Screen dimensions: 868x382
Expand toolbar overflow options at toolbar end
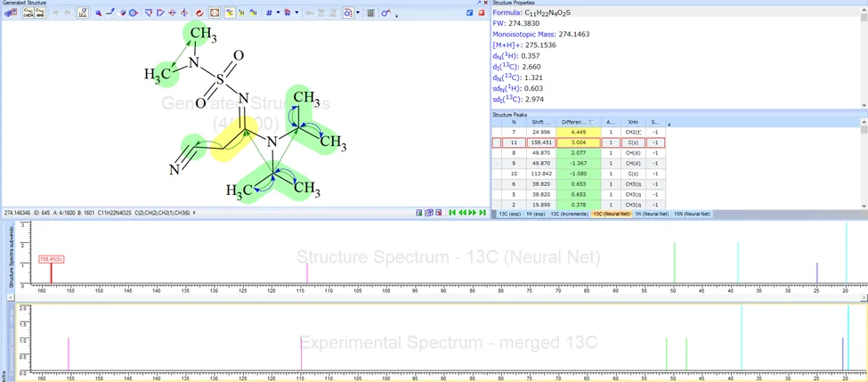click(397, 14)
